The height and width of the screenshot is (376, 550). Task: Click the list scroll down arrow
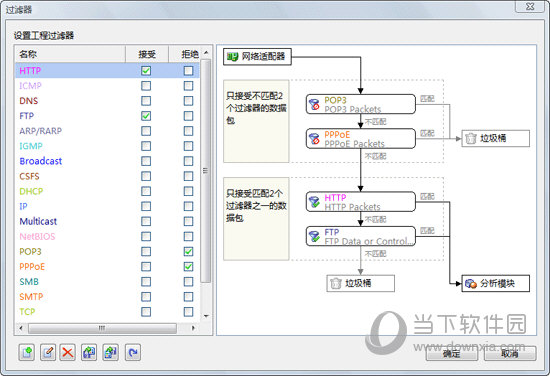pyautogui.click(x=206, y=316)
